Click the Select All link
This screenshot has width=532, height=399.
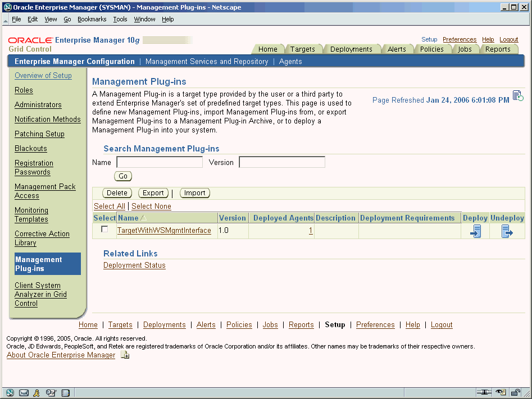[110, 206]
